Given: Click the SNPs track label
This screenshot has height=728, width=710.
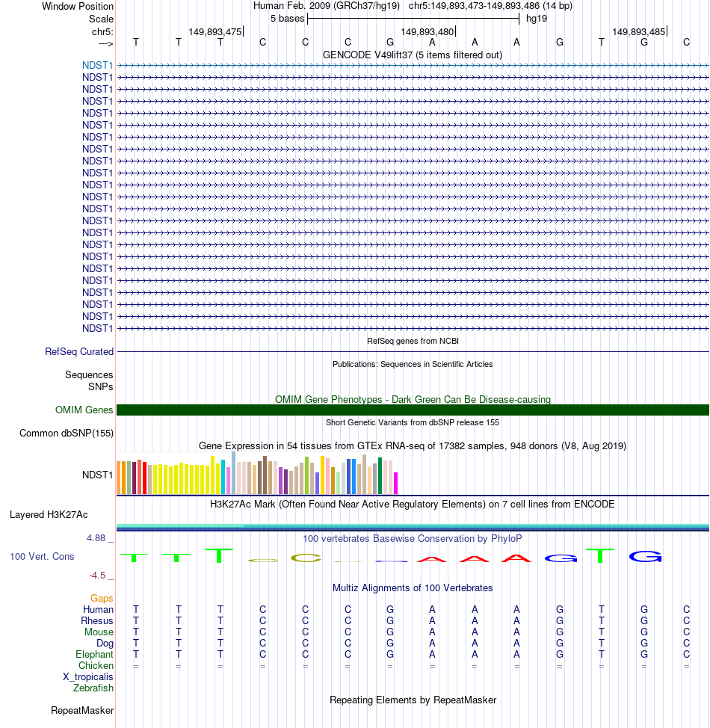Looking at the screenshot, I should (x=100, y=386).
